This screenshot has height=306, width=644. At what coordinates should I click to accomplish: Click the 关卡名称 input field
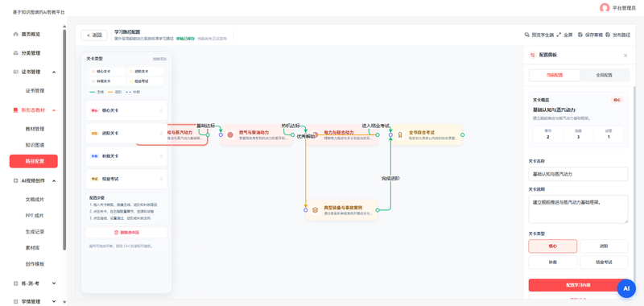(x=578, y=174)
